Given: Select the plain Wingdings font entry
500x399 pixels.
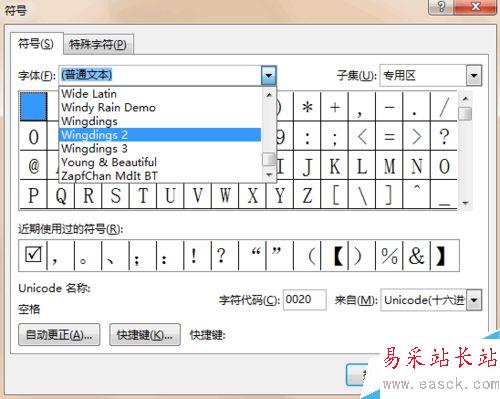Looking at the screenshot, I should pyautogui.click(x=160, y=121).
